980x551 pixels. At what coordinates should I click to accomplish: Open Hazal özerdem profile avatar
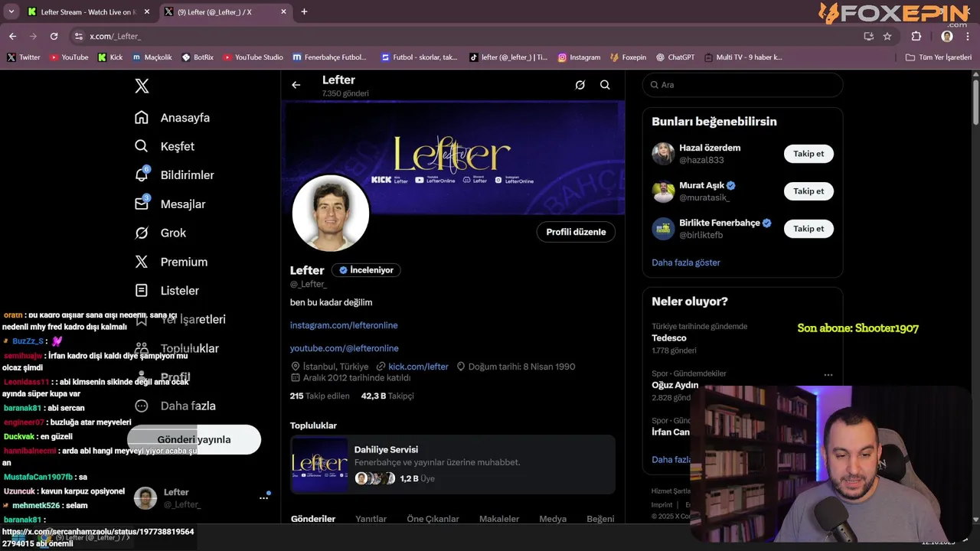(x=663, y=154)
